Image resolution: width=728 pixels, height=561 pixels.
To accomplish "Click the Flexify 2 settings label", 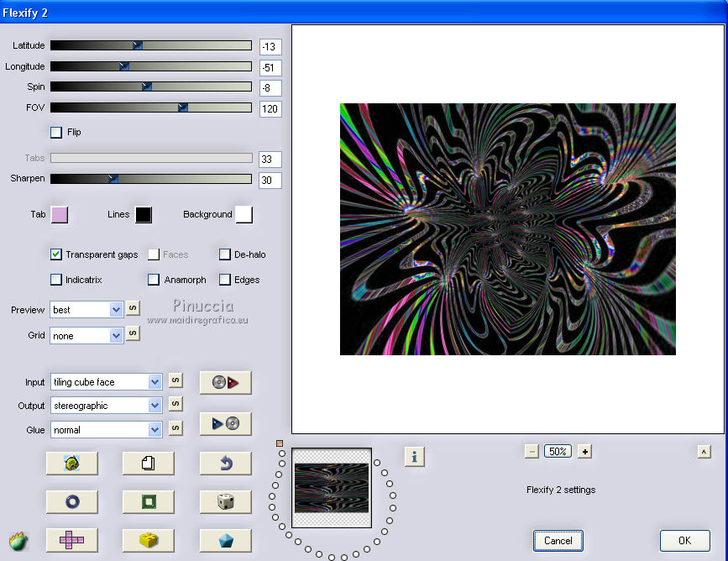I will (561, 490).
